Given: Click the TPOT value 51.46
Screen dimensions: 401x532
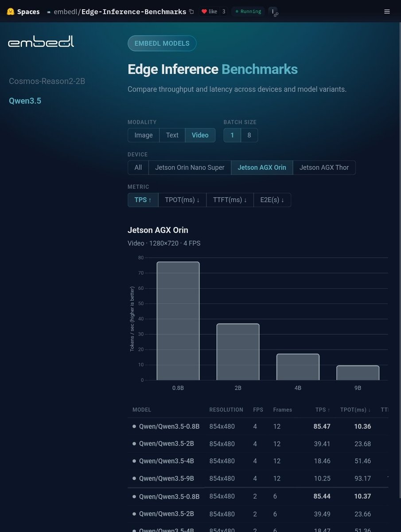Looking at the screenshot, I should [x=362, y=461].
